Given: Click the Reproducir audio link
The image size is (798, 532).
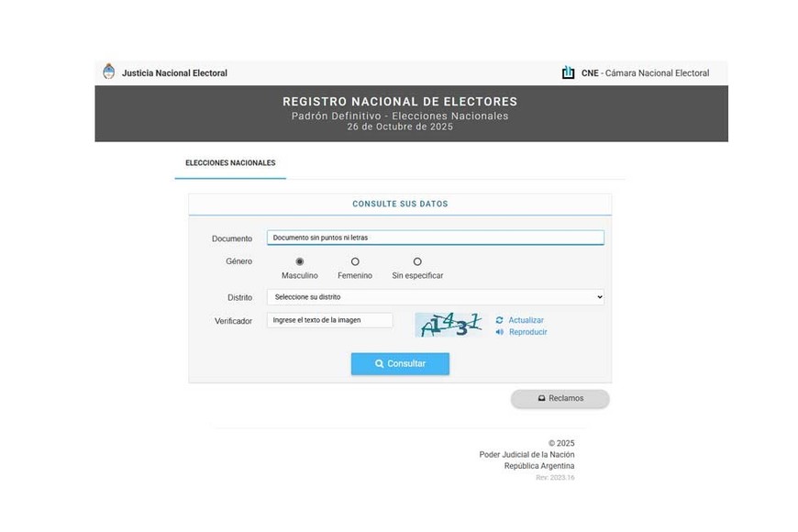Looking at the screenshot, I should point(527,332).
